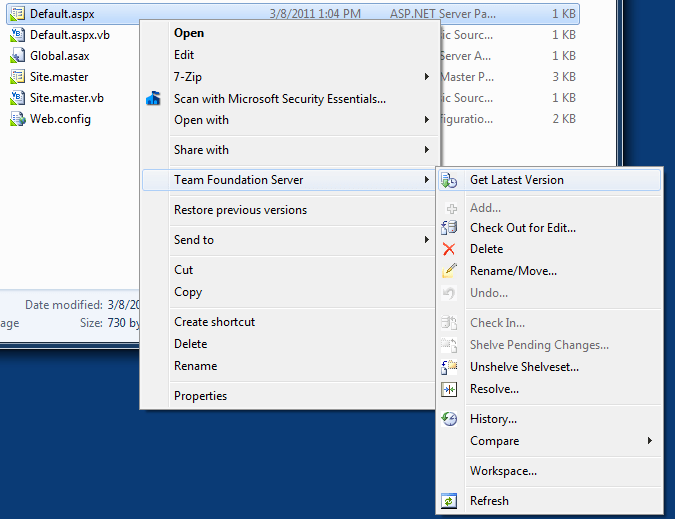The width and height of the screenshot is (675, 519).
Task: Choose Delete in the main context menu
Action: pyautogui.click(x=289, y=344)
